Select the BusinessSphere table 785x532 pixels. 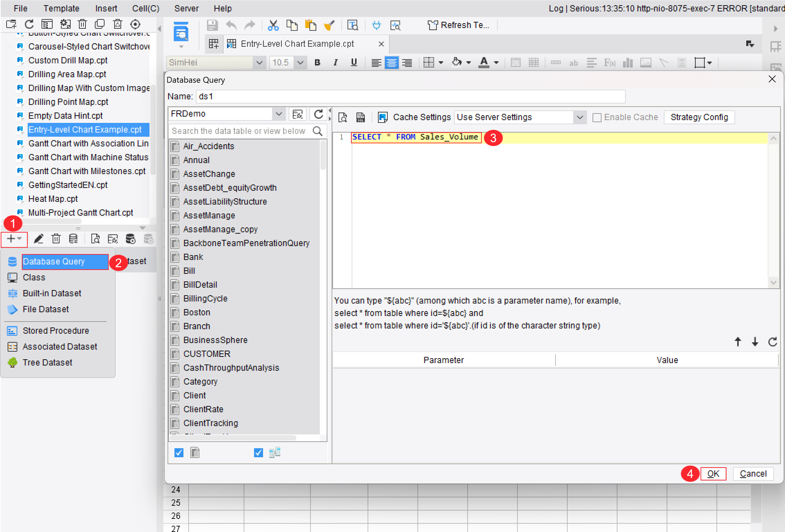tap(215, 340)
